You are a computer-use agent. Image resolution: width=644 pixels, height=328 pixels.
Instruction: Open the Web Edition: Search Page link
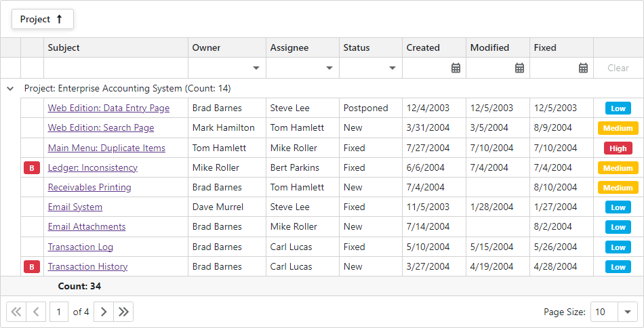pyautogui.click(x=101, y=128)
